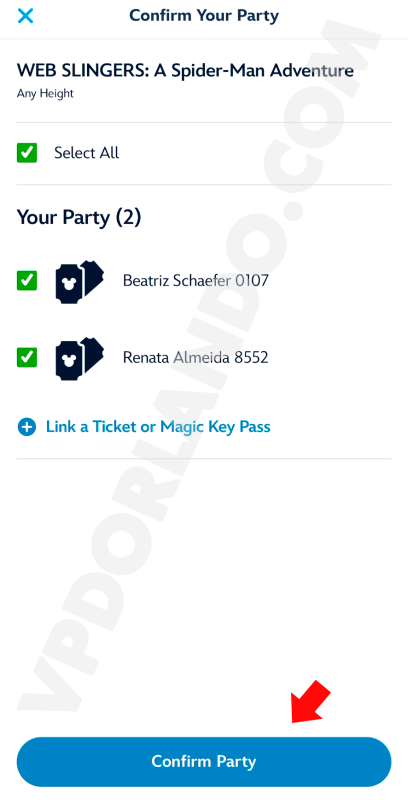Click the red arrow pointing at Confirm Party
The width and height of the screenshot is (408, 800).
(x=311, y=702)
